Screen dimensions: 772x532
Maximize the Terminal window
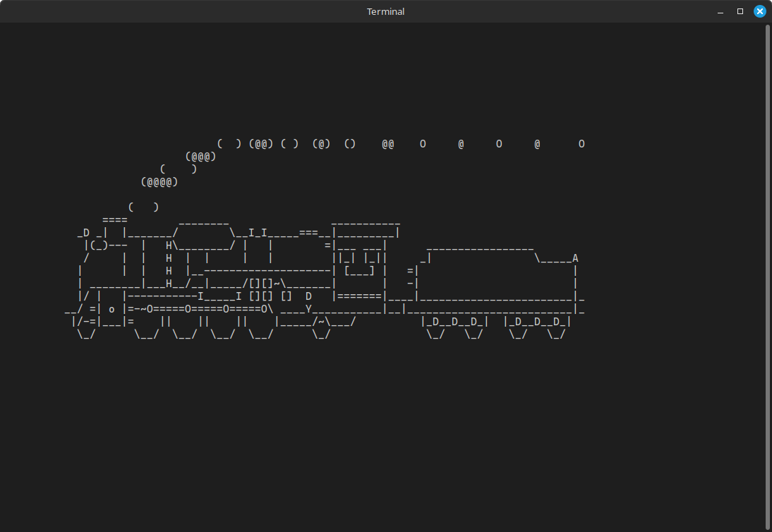tap(740, 12)
